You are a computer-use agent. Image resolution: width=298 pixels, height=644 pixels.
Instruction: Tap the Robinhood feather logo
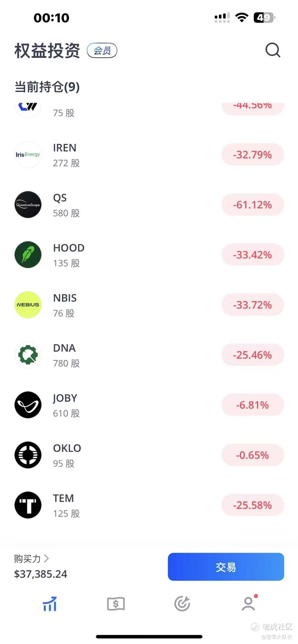28,255
